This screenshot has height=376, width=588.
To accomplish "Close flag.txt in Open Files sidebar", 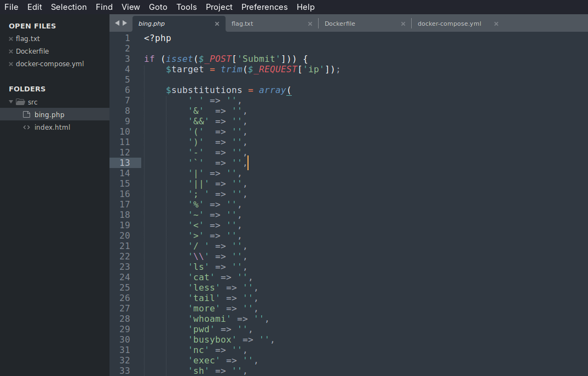I will coord(11,39).
